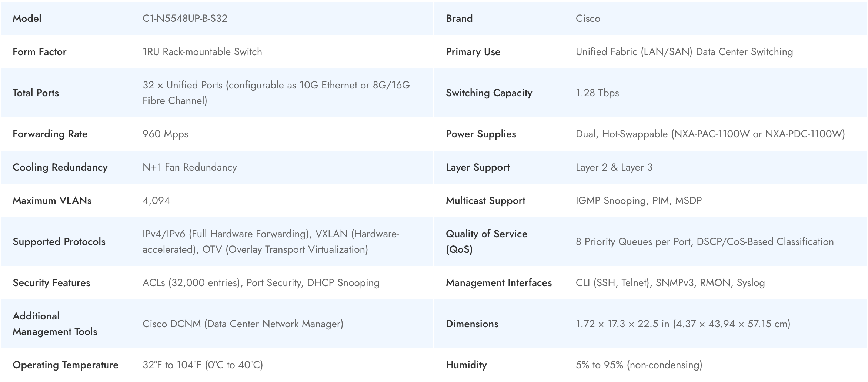Click the model number C1-N5548UP-B-S32
Viewport: 868px width, 382px height.
point(185,19)
